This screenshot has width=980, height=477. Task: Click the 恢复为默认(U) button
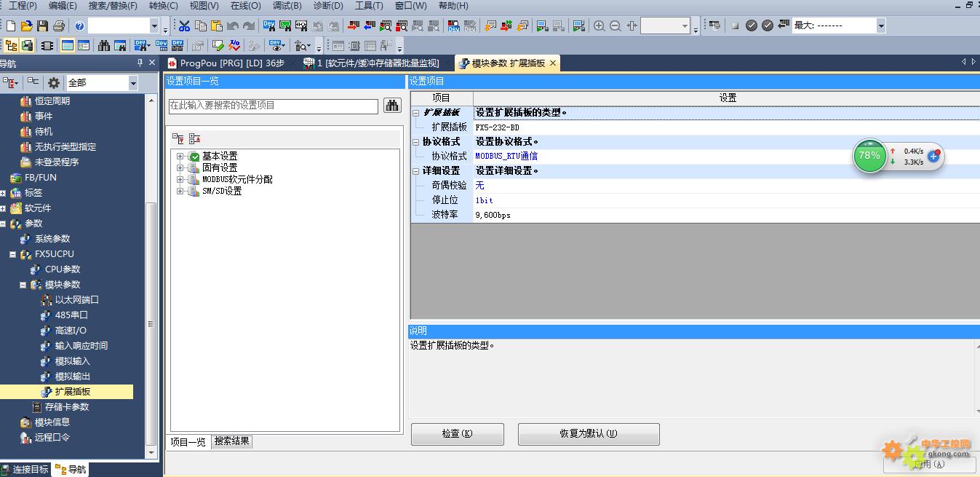[589, 434]
